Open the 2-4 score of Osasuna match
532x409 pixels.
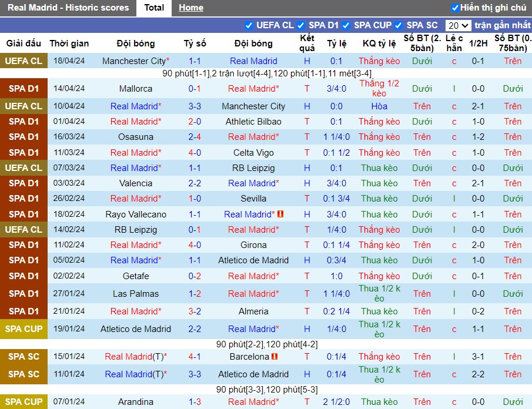[195, 137]
